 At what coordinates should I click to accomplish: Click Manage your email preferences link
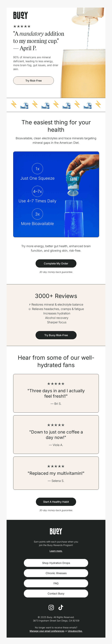[47, 631]
